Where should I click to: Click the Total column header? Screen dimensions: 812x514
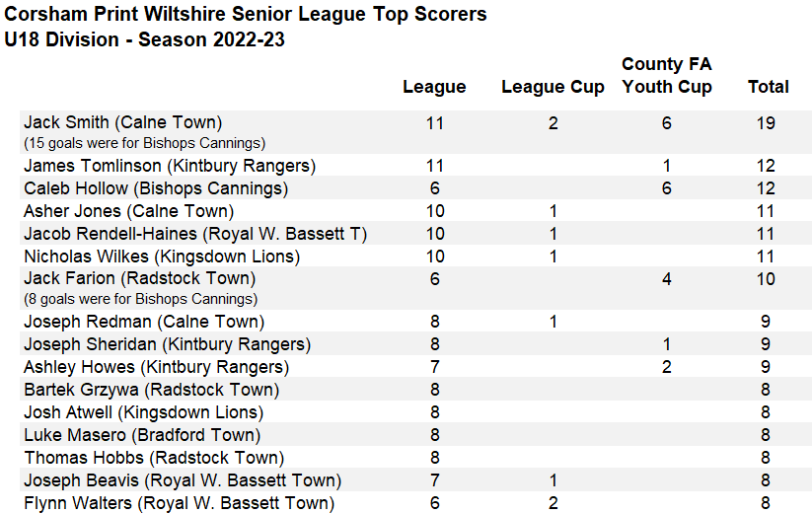768,87
